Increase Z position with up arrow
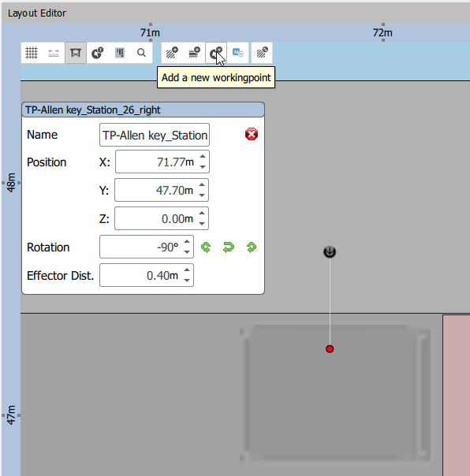This screenshot has height=476, width=470. click(x=202, y=214)
